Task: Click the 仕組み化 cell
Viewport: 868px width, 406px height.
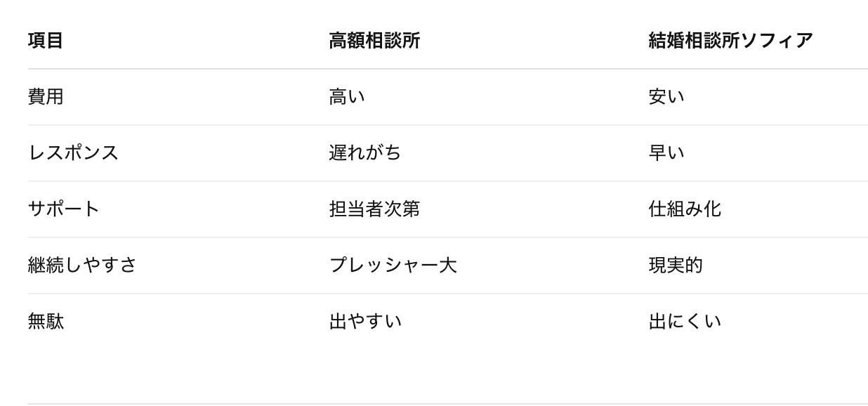Action: (685, 209)
